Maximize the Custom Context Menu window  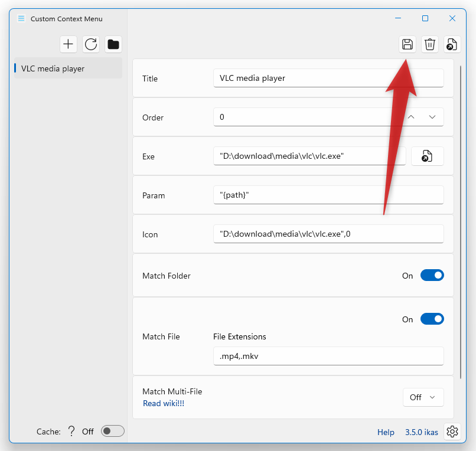pyautogui.click(x=425, y=18)
